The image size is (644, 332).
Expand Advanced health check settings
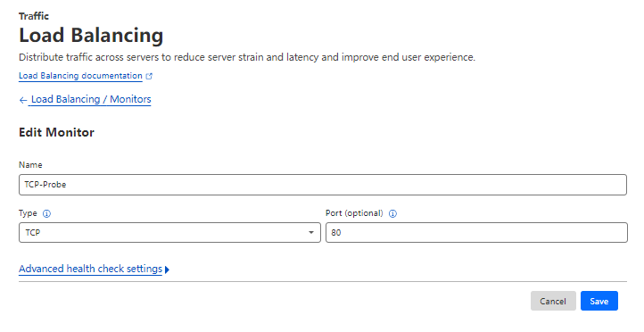click(x=94, y=269)
